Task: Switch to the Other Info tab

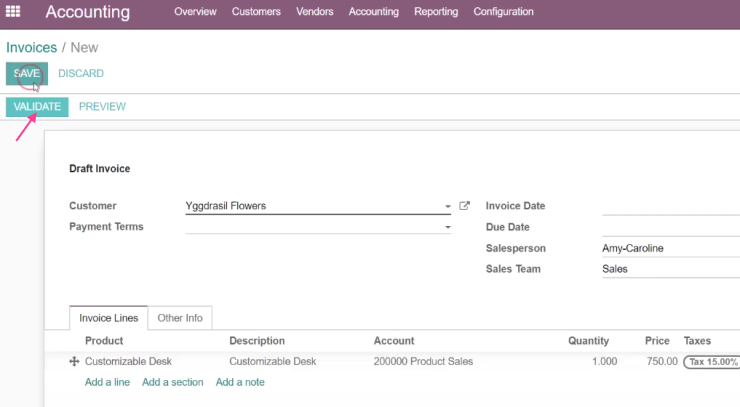Action: [180, 318]
